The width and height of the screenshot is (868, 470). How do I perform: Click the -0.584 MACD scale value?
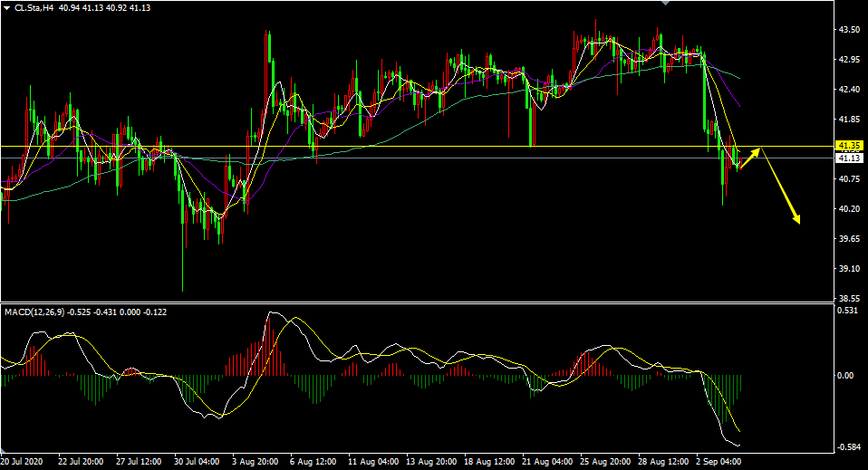coord(849,446)
